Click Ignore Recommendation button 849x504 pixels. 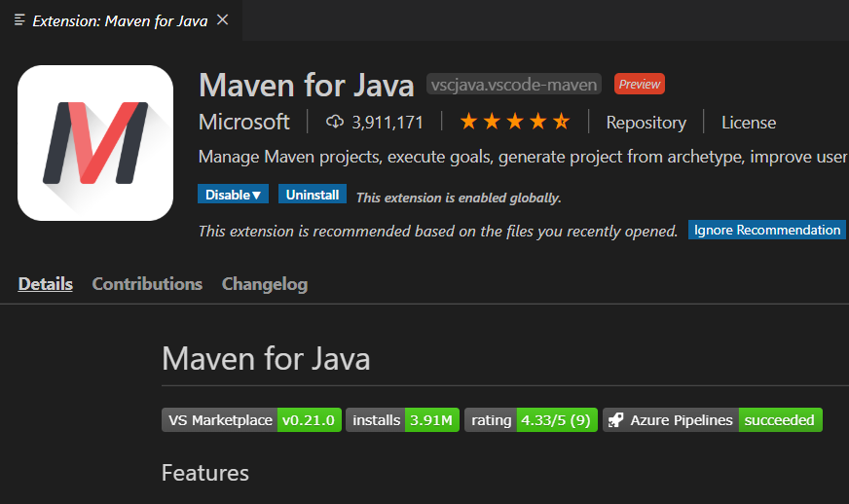pyautogui.click(x=767, y=230)
